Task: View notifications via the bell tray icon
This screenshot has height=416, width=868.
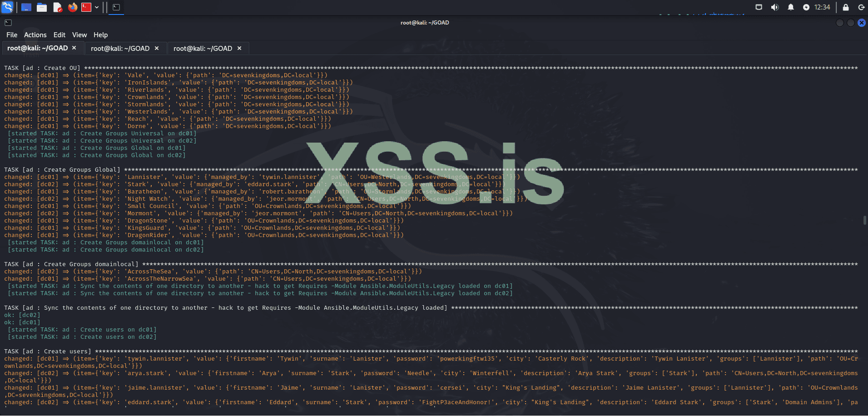Action: pyautogui.click(x=790, y=7)
